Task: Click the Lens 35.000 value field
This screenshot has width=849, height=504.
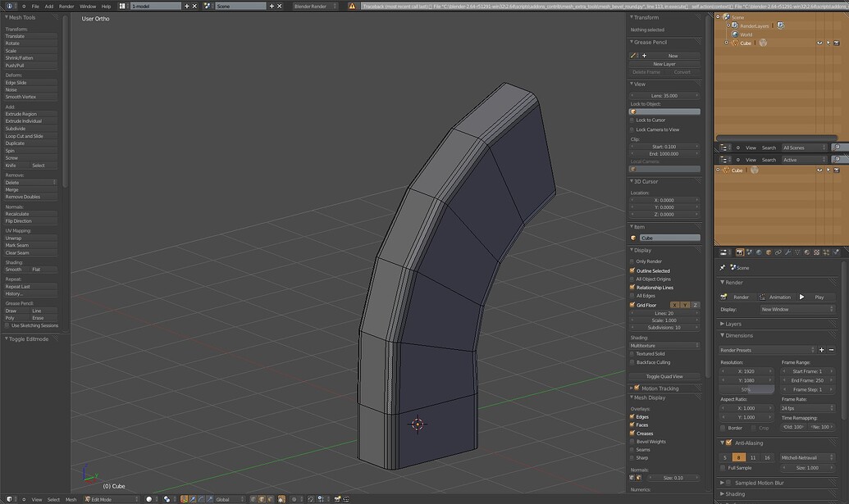Action: pyautogui.click(x=664, y=96)
